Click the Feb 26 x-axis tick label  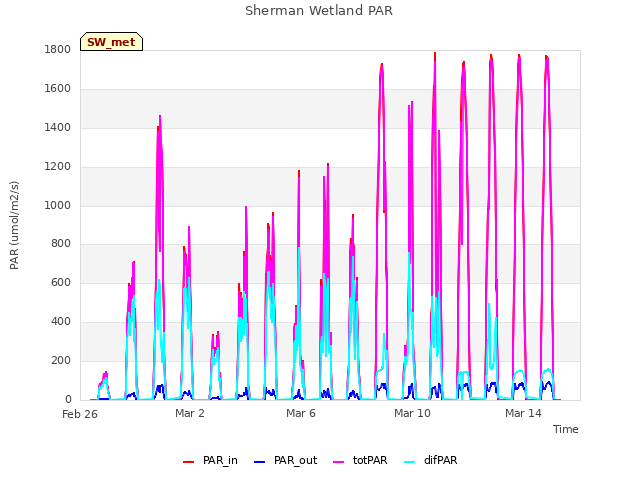coord(80,414)
